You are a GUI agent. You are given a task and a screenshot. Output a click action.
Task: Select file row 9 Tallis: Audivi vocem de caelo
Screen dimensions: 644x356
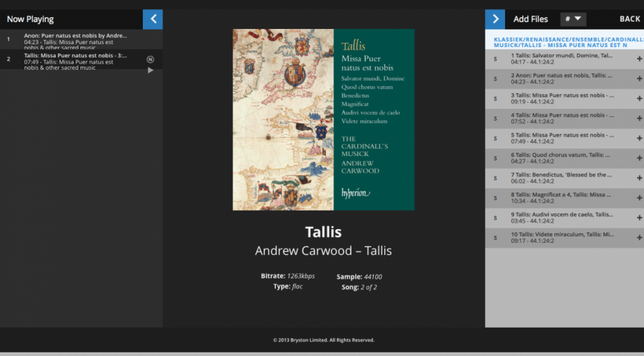[x=564, y=218]
